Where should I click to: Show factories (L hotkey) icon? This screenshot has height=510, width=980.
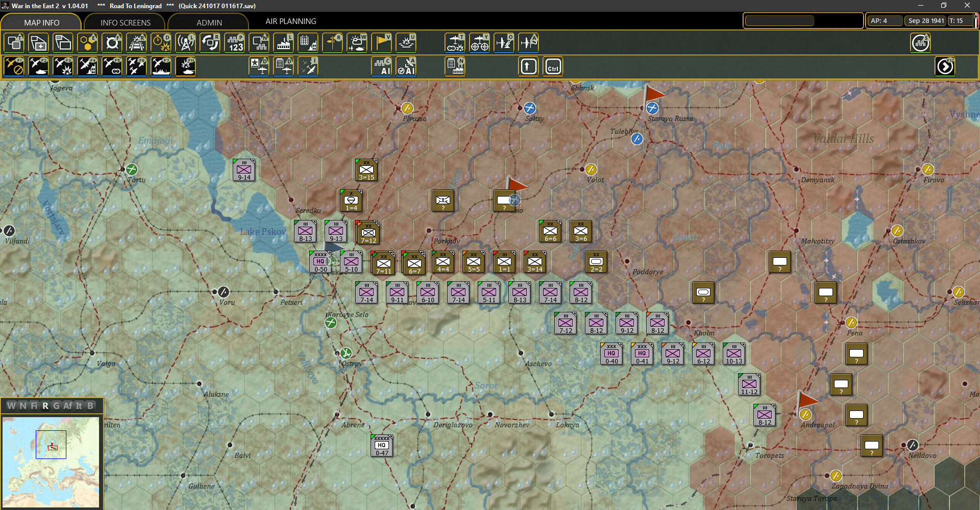(x=284, y=43)
